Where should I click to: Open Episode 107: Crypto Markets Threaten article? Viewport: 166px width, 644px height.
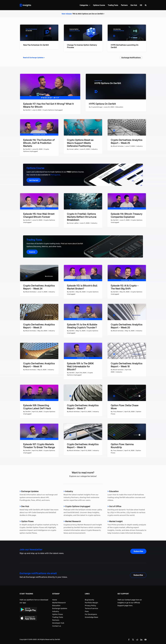point(39,446)
